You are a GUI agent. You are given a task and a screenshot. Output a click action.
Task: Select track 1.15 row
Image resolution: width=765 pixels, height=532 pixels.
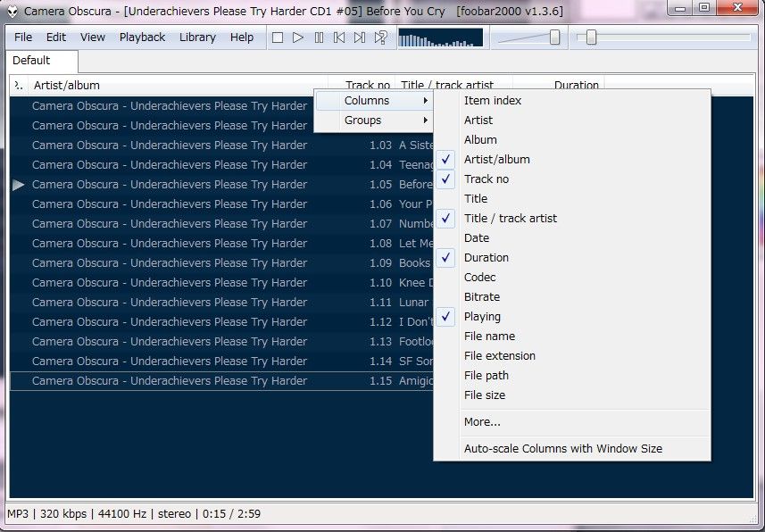pyautogui.click(x=222, y=381)
